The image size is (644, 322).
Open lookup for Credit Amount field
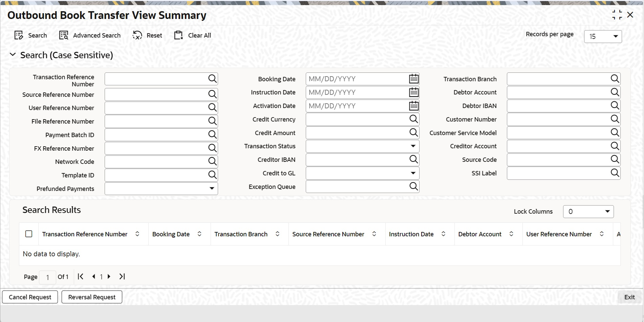413,133
